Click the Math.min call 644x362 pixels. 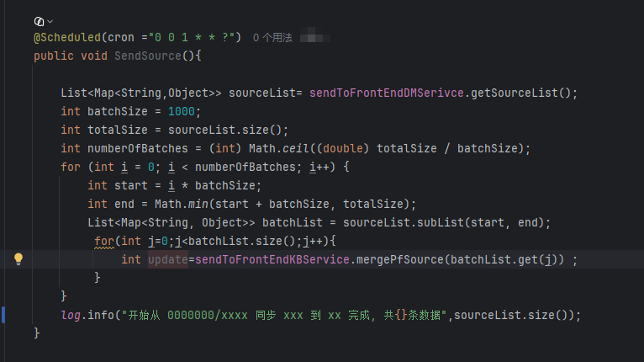(181, 204)
